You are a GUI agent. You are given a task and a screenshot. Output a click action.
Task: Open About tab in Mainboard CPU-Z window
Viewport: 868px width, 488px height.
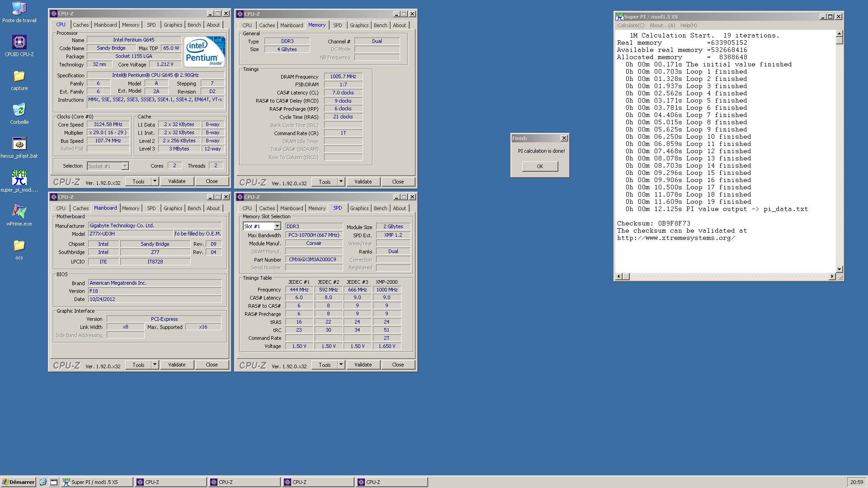pos(213,208)
